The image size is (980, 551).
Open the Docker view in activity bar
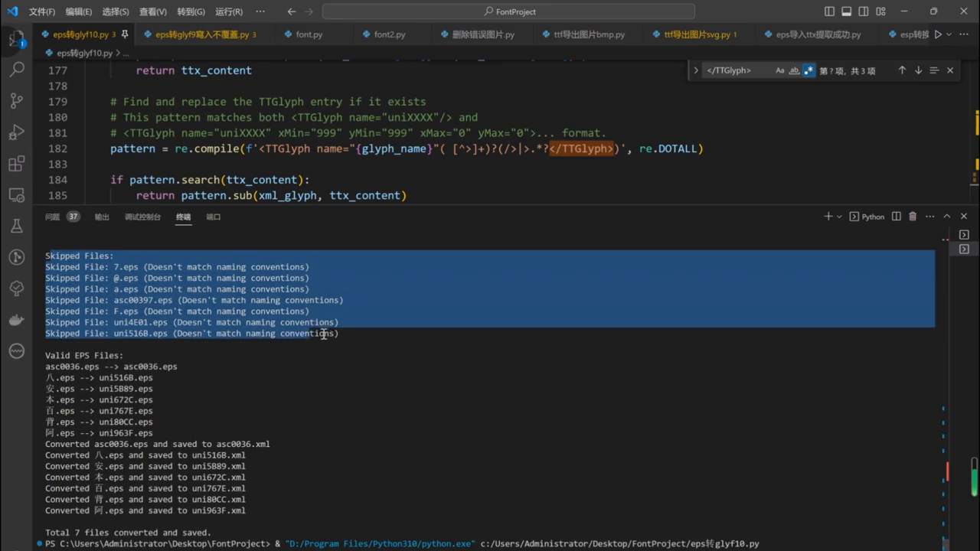pos(16,320)
